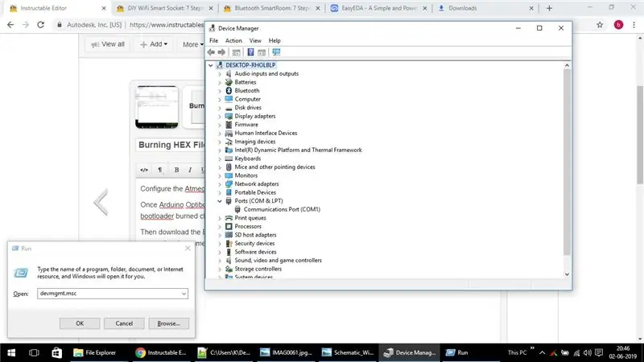This screenshot has width=644, height=362.
Task: Click the Chrome page vertical scrollbar
Action: [x=640, y=135]
